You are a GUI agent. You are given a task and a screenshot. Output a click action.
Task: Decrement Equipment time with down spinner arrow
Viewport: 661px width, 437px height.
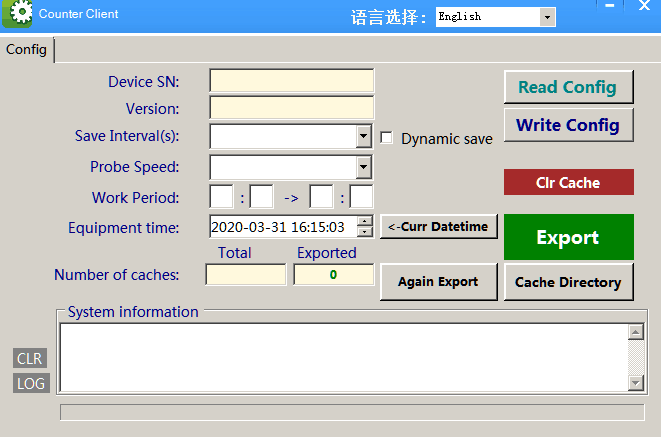[x=365, y=233]
